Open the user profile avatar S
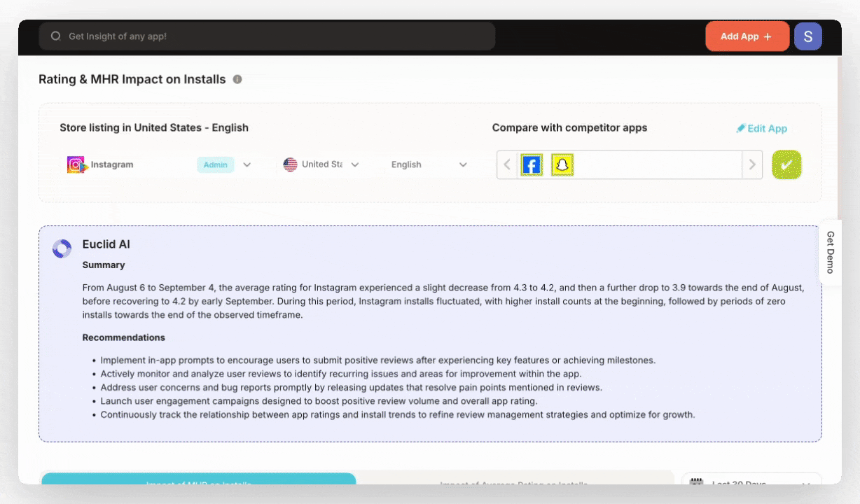 tap(807, 36)
